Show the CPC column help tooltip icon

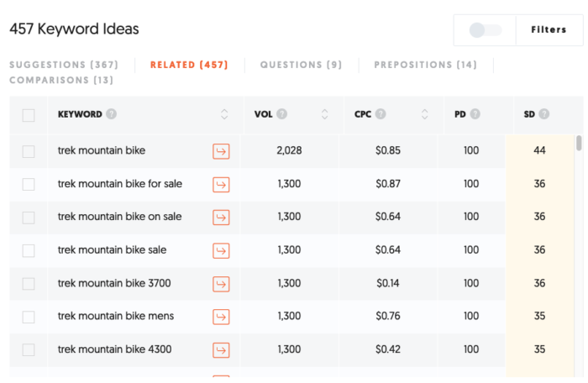[x=381, y=115]
